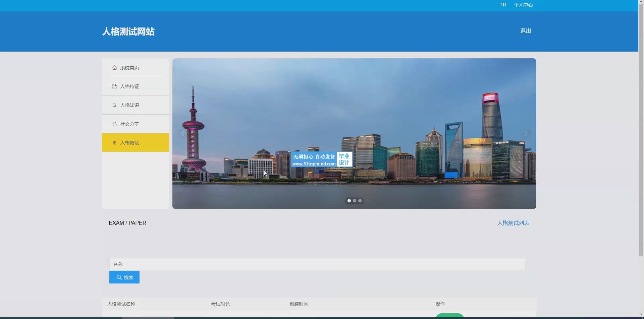Click the page vertical scrollbar thumb
Screen dimensions: 644x319
click(x=641, y=134)
